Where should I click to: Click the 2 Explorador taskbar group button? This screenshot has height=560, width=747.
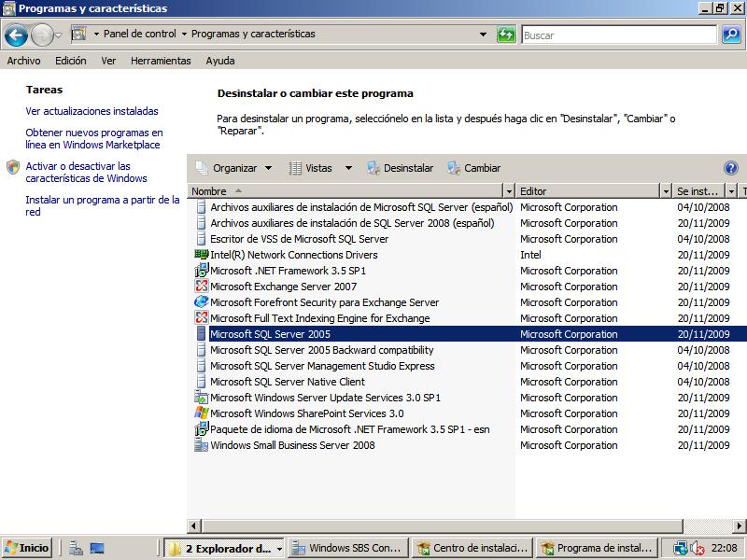pos(224,548)
